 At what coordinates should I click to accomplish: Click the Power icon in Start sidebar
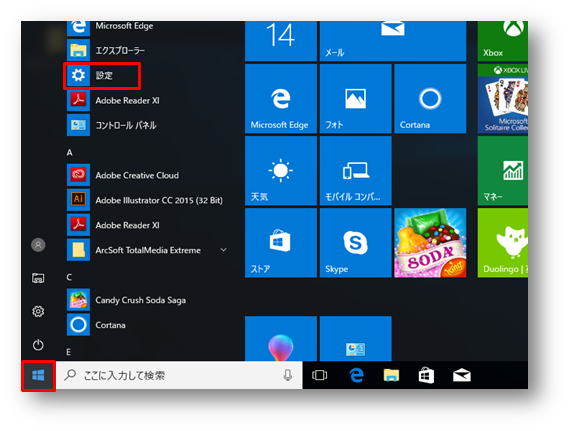tap(38, 345)
